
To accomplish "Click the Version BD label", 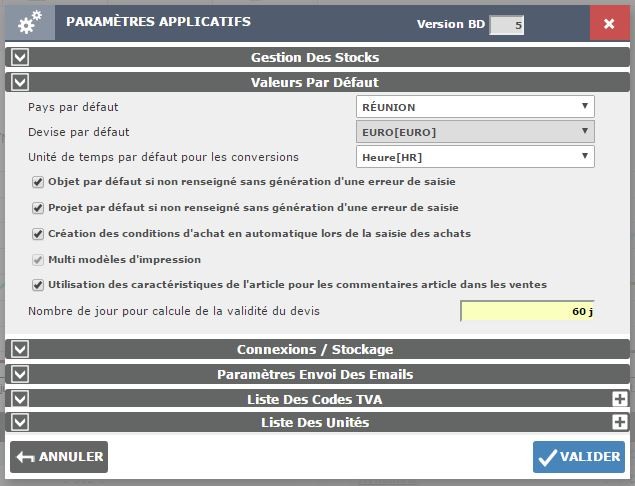I will [x=451, y=24].
